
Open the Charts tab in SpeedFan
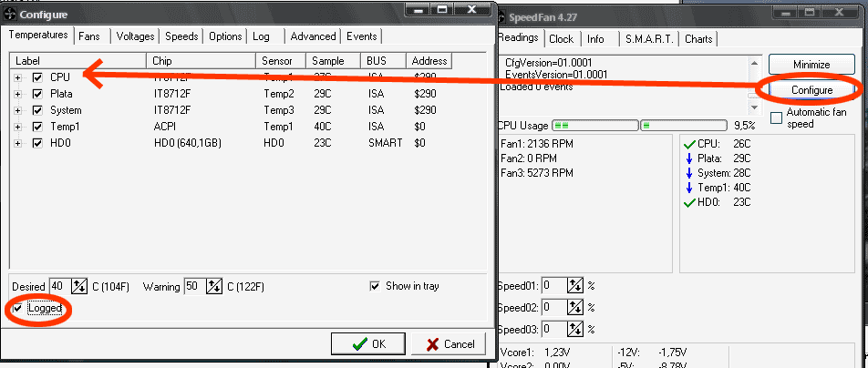pyautogui.click(x=698, y=39)
